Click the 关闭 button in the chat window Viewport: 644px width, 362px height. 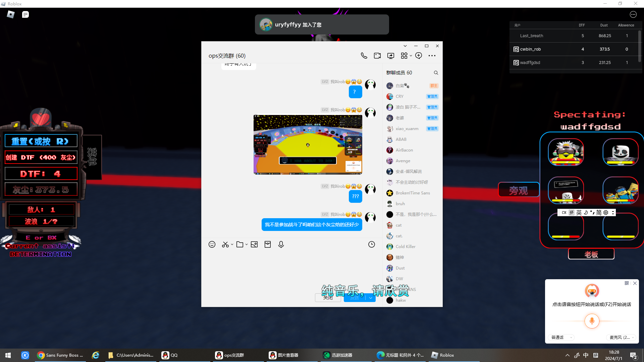[x=328, y=298]
